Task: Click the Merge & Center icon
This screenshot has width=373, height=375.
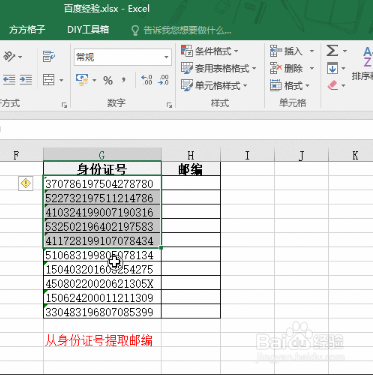Action: tap(49, 80)
